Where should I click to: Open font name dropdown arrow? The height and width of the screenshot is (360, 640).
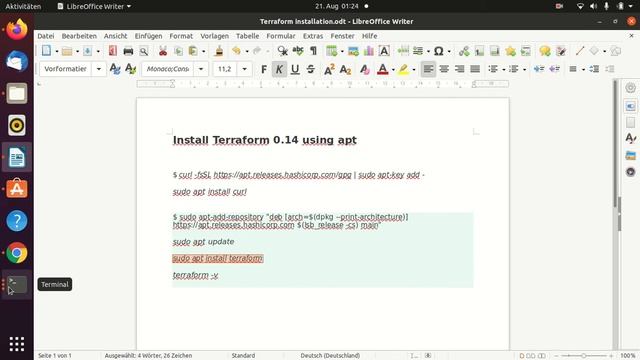(201, 69)
